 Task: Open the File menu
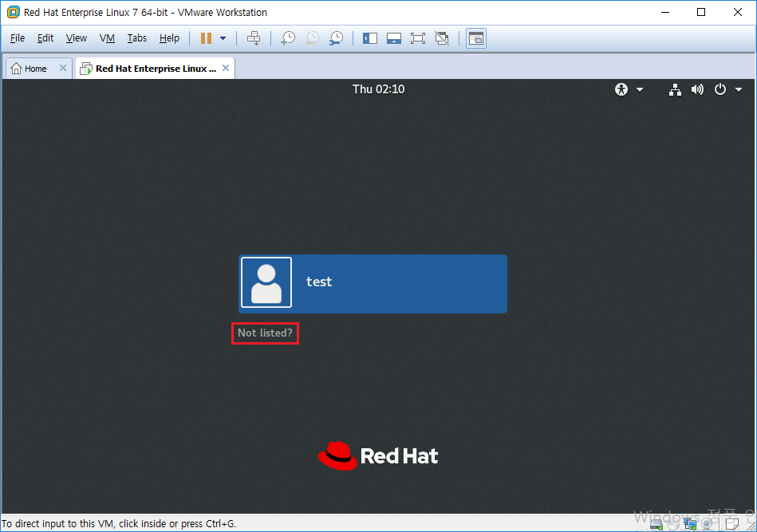(18, 38)
